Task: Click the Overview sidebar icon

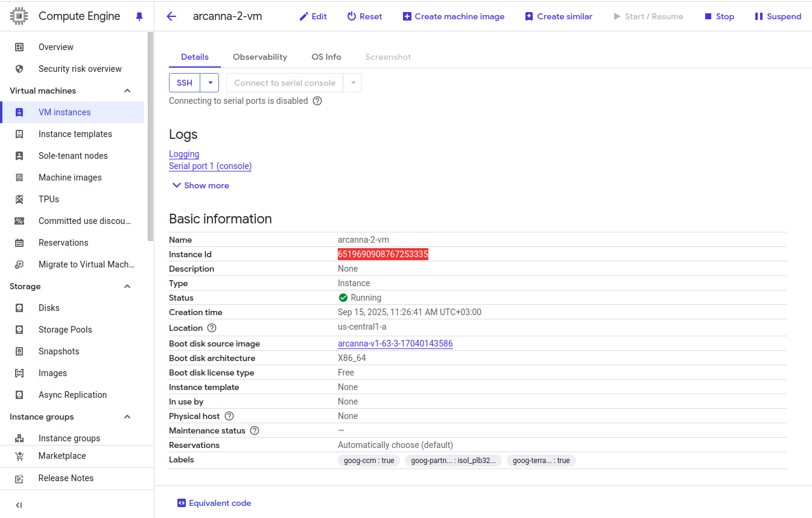Action: [x=19, y=47]
